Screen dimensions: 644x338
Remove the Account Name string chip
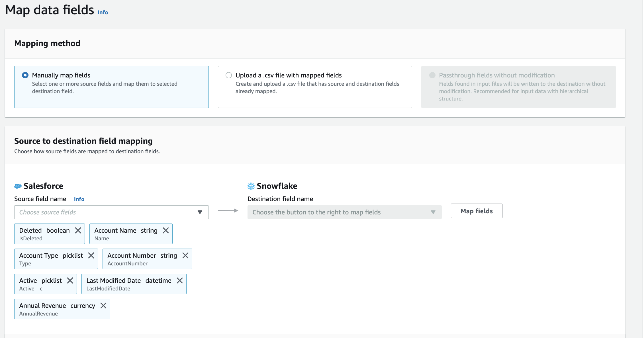coord(166,230)
